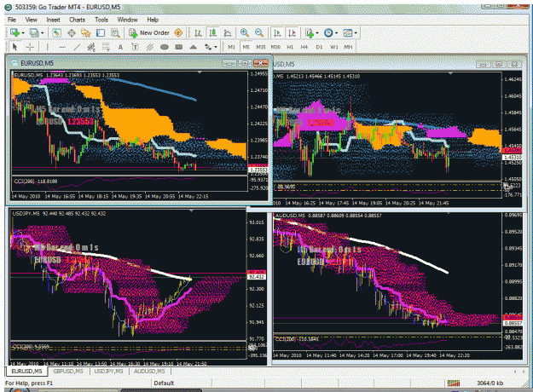Select the Text 'A' tool
The width and height of the screenshot is (533, 392).
click(120, 47)
